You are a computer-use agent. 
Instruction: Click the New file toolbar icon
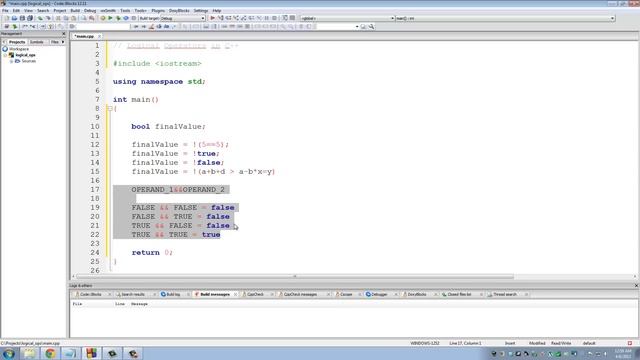coord(7,18)
